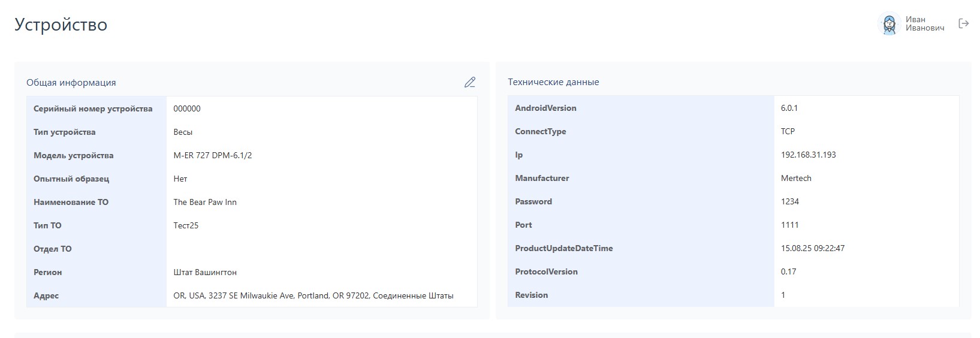Click the Тип ТО value Тест25
Viewport: 980px width, 338px height.
186,225
